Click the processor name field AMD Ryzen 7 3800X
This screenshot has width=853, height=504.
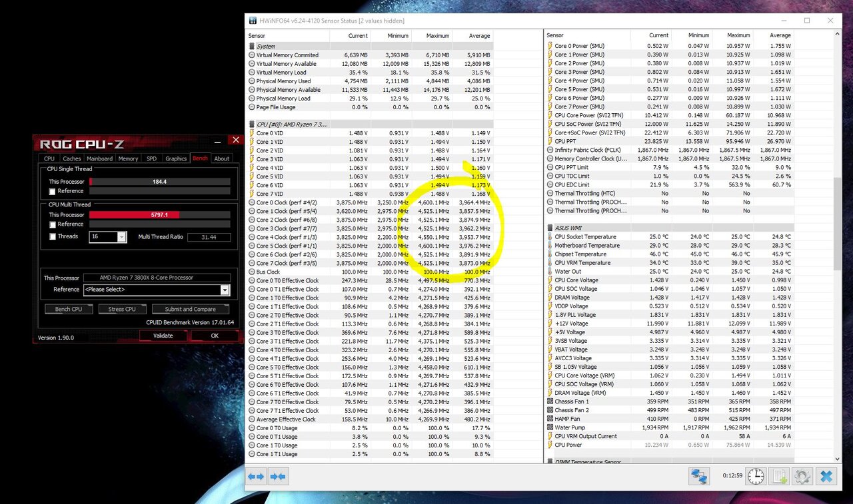click(x=157, y=278)
